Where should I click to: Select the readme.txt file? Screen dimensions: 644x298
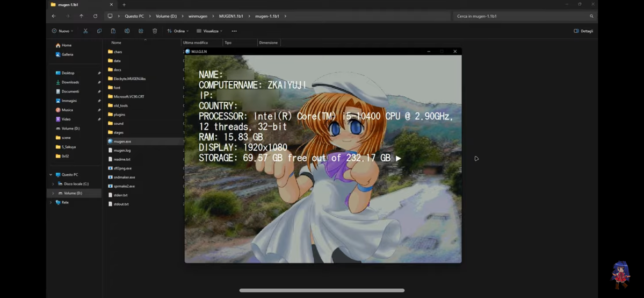[x=119, y=159]
